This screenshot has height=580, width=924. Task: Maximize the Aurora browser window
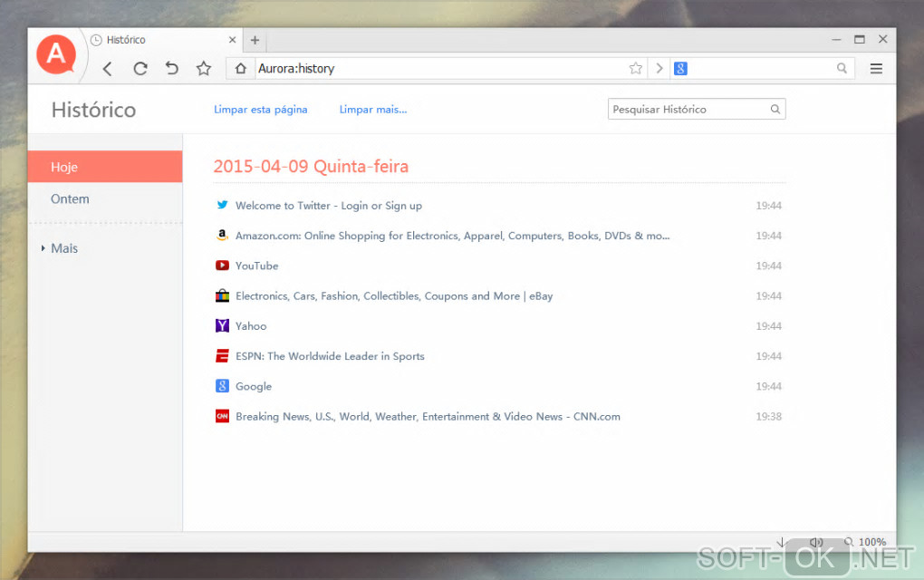point(860,40)
